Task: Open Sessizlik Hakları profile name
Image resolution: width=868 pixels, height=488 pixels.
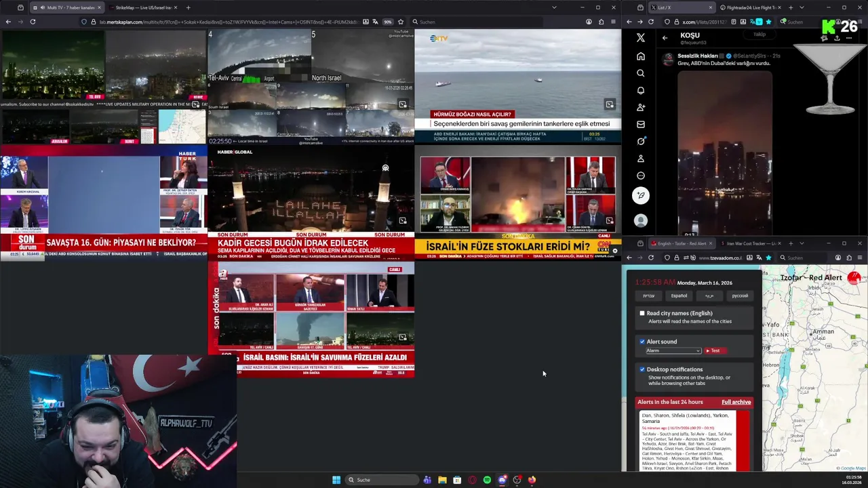Action: tap(698, 56)
